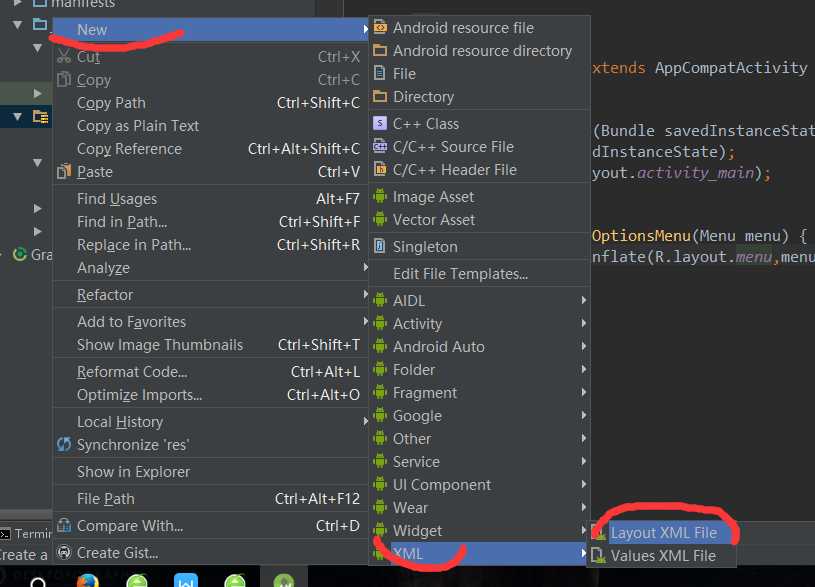
Task: Expand the Fragment submenu arrow
Action: point(584,392)
